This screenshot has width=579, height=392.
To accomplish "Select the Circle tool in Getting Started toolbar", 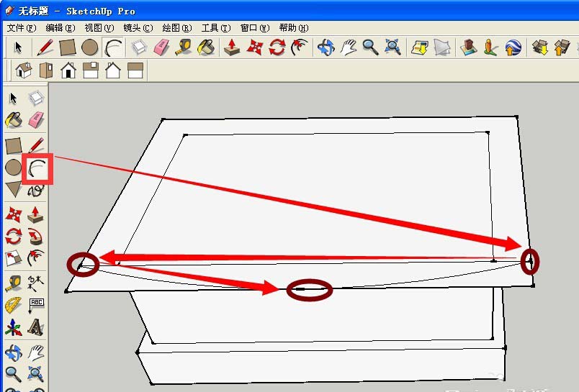I will pos(90,47).
